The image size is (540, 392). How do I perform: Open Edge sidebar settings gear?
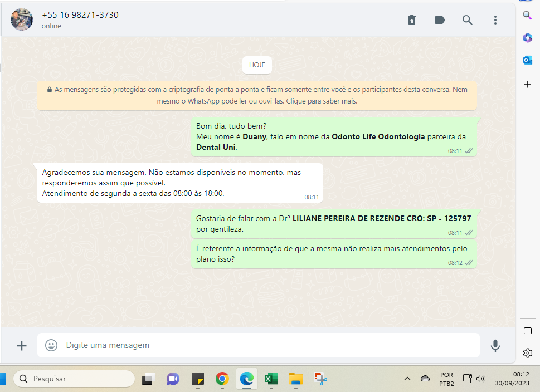tap(528, 352)
